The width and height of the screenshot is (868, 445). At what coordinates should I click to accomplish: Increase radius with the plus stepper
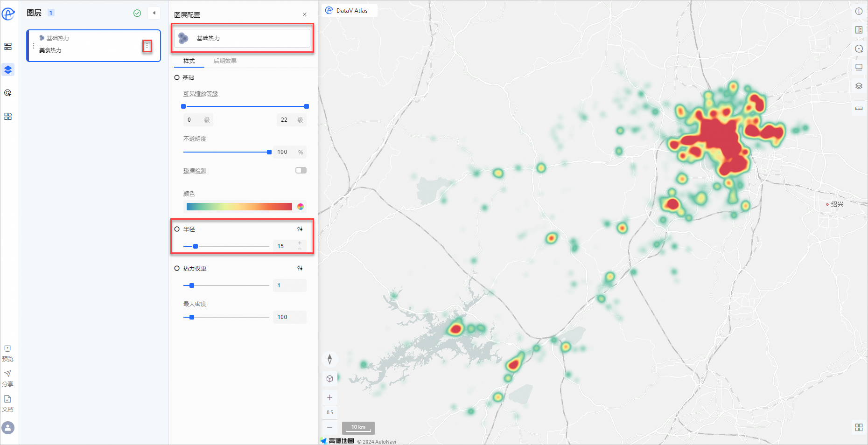[300, 243]
